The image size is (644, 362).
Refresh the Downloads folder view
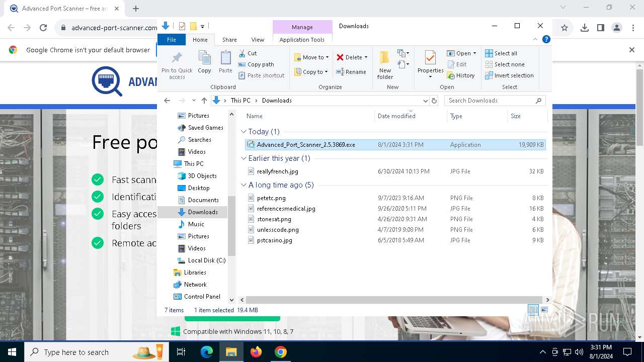(435, 101)
